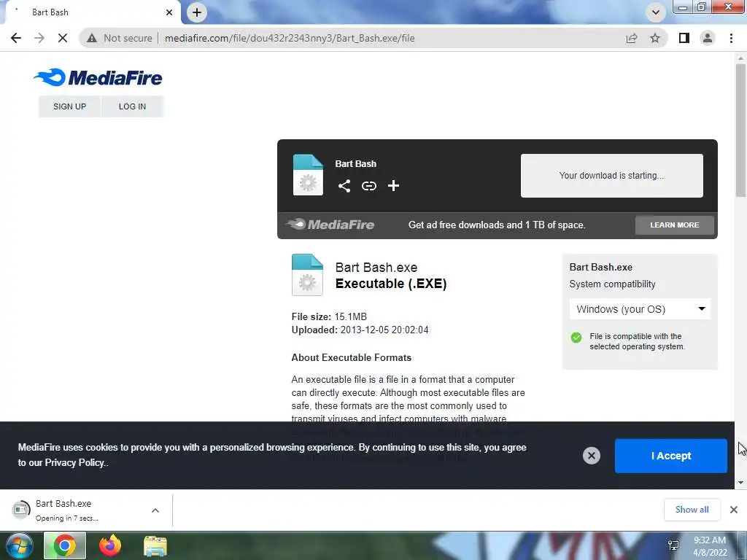The height and width of the screenshot is (560, 747).
Task: Click the I Accept cookies button
Action: coord(671,456)
